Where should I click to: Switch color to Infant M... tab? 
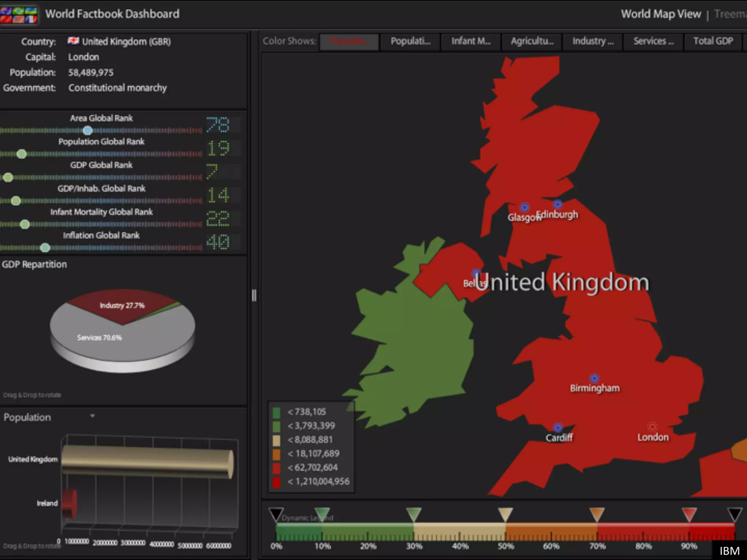pyautogui.click(x=471, y=41)
